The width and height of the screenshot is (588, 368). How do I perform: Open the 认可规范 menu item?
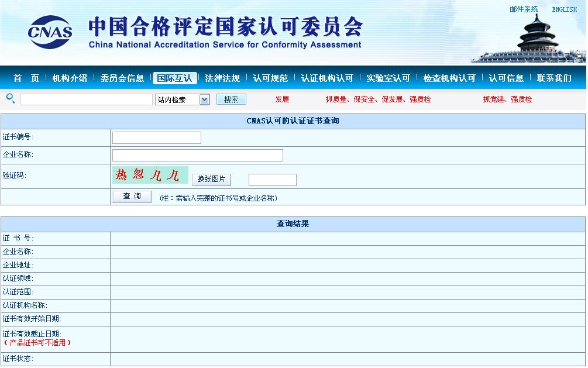[x=270, y=78]
